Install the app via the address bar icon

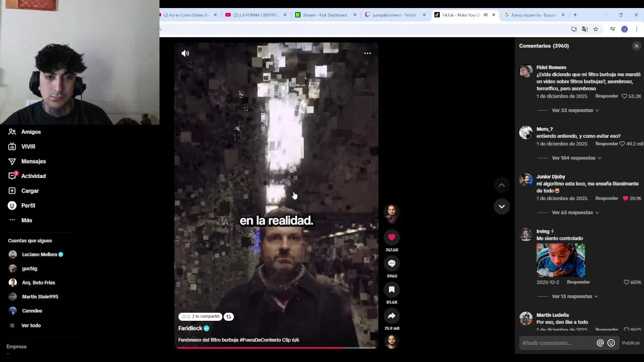(574, 29)
